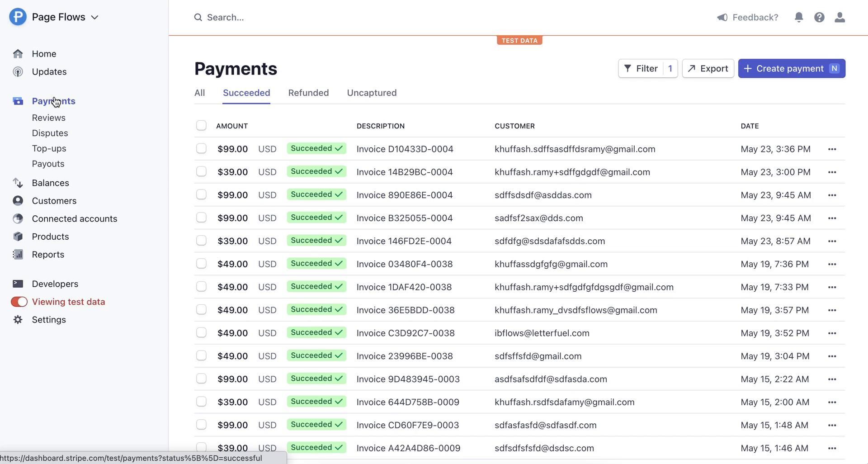
Task: Open the user account profile icon
Action: point(840,17)
